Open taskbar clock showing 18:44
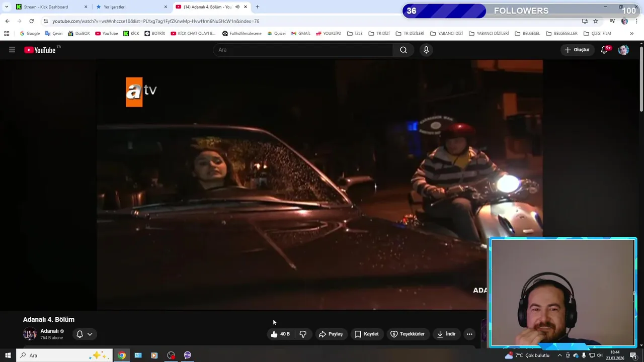Viewport: 644px width, 362px height. 615,355
